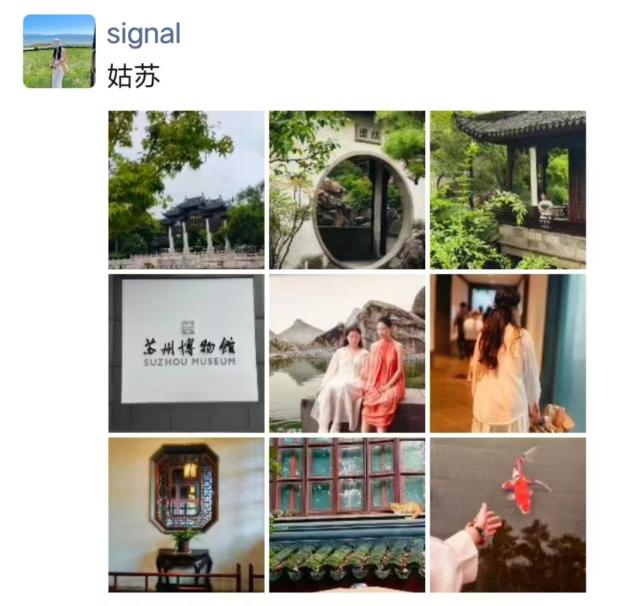Open the signal user's profile avatar

pos(59,51)
